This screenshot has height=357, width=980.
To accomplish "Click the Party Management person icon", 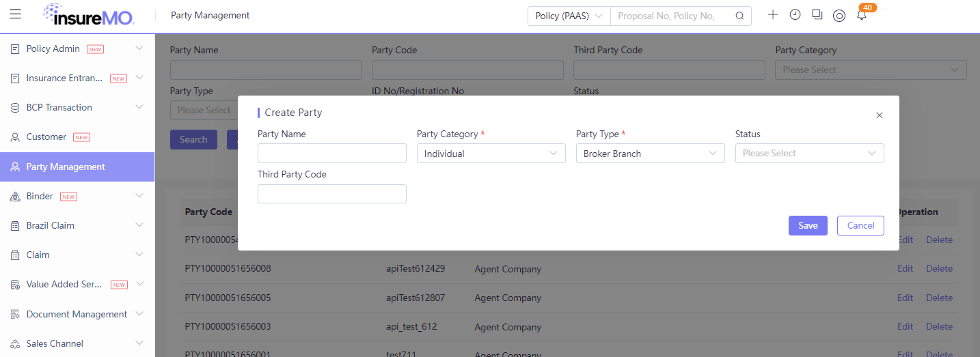I will click(15, 167).
